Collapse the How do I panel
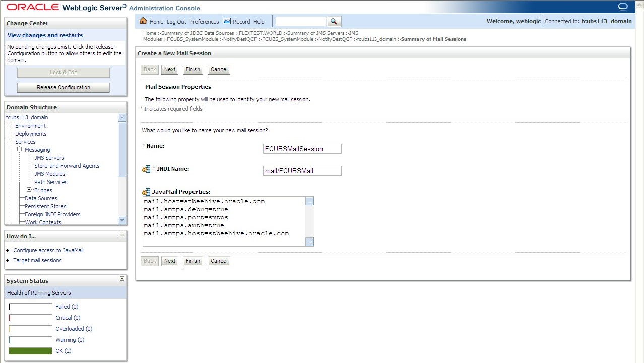 [122, 234]
